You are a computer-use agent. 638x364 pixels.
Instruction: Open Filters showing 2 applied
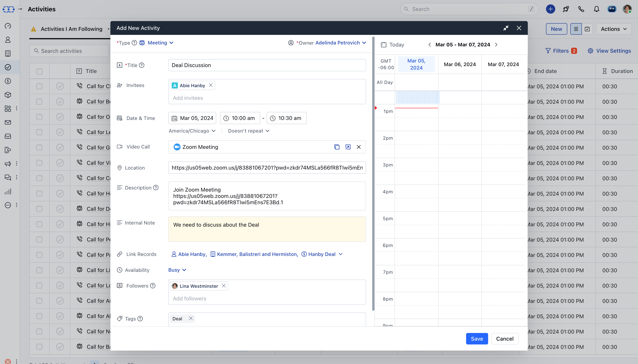tap(561, 51)
